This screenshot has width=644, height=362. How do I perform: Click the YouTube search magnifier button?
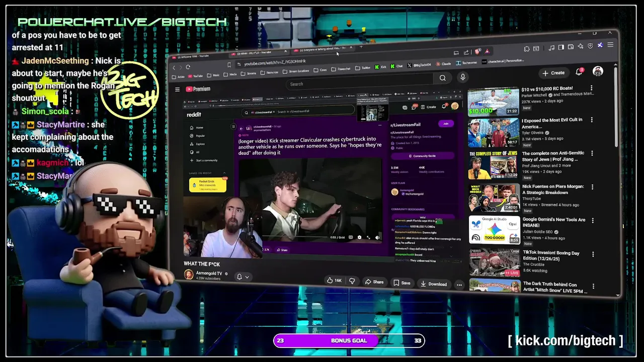(443, 78)
